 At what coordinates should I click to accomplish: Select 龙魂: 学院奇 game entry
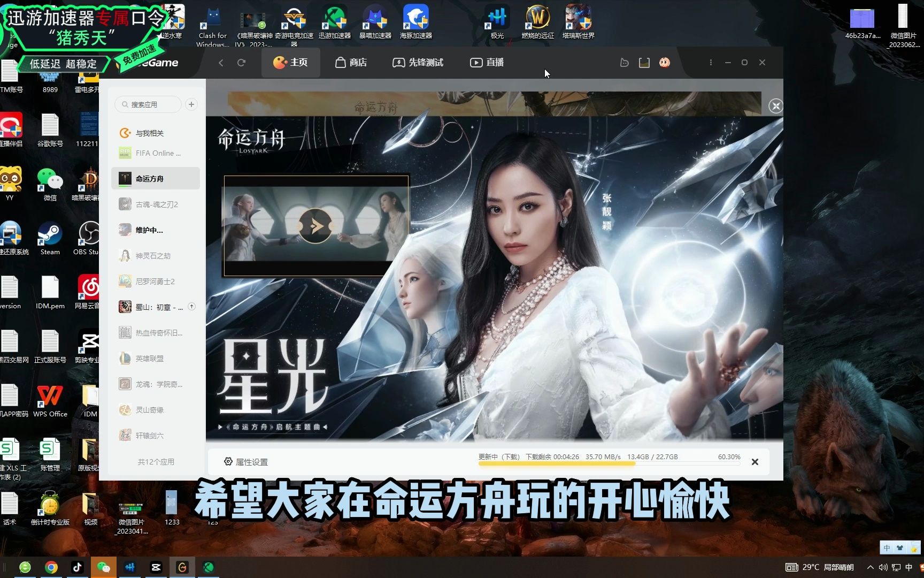(x=156, y=384)
